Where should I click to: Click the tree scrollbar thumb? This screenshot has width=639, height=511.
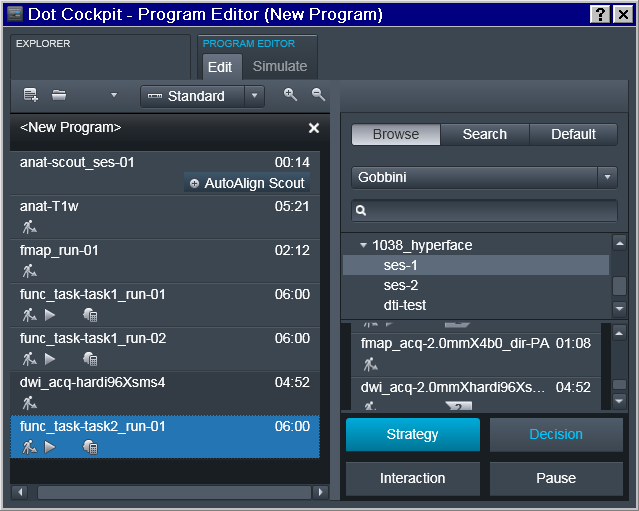click(x=619, y=286)
